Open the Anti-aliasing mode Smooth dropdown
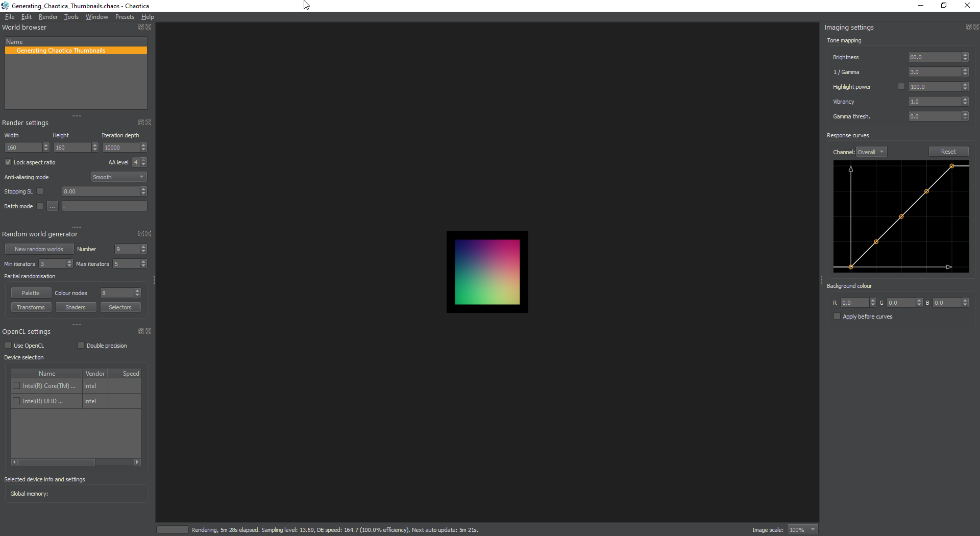The width and height of the screenshot is (980, 536). tap(119, 177)
